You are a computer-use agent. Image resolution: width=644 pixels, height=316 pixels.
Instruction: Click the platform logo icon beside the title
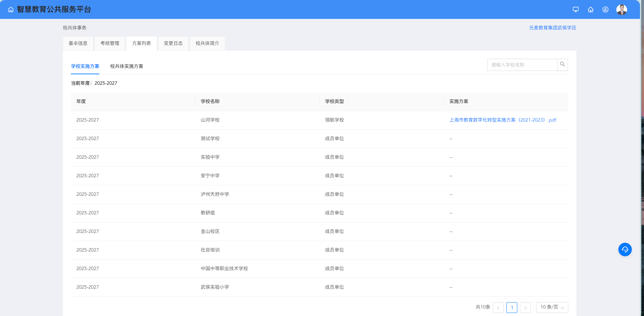pyautogui.click(x=11, y=10)
